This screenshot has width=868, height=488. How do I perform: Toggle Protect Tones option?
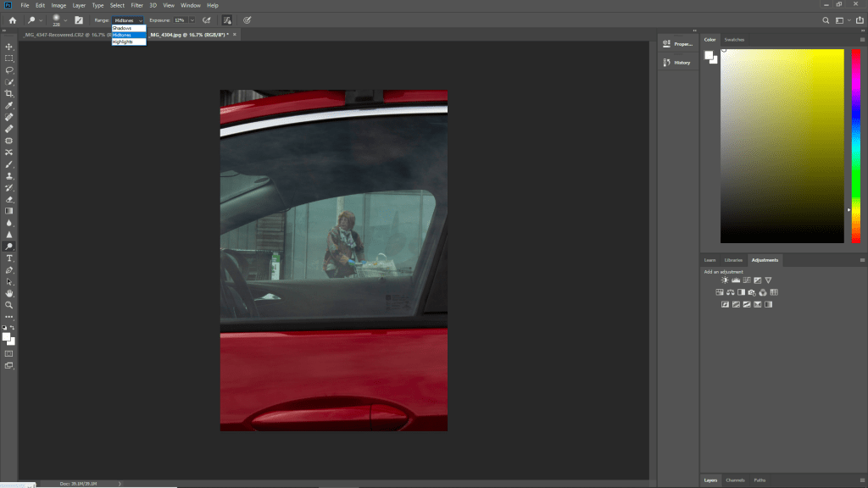point(227,19)
